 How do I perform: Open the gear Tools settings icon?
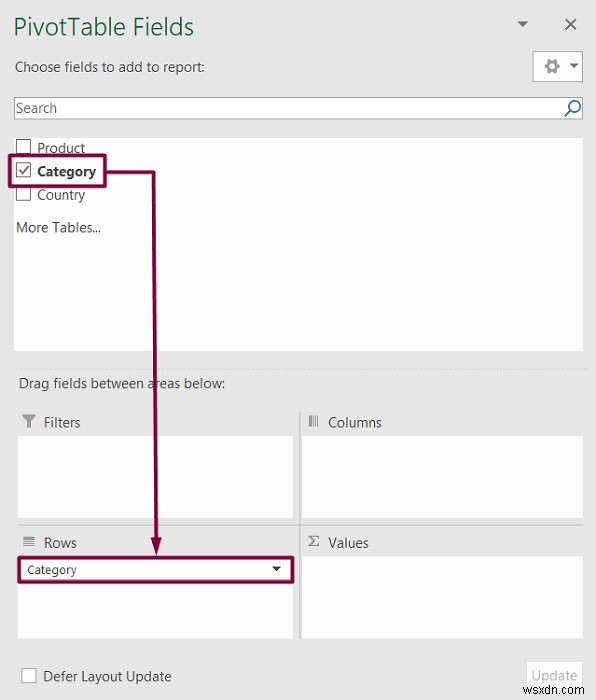click(x=552, y=67)
